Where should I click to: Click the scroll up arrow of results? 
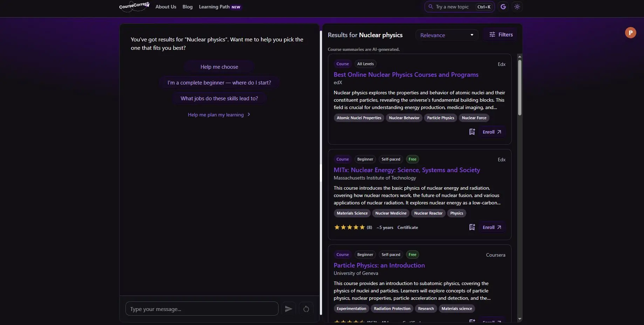coord(520,56)
